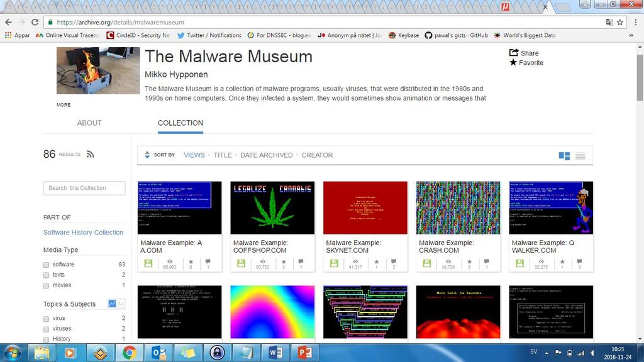Check the virus topic filter

pos(46,319)
